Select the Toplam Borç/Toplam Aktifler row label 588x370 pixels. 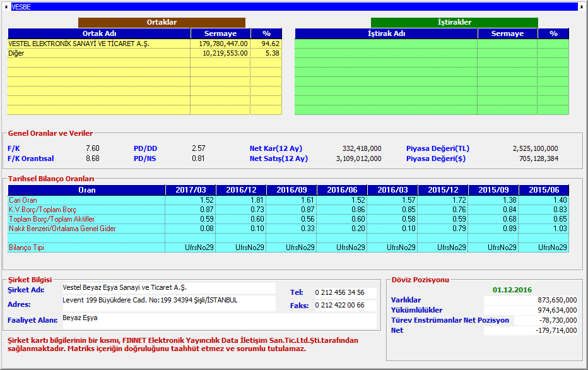52,218
